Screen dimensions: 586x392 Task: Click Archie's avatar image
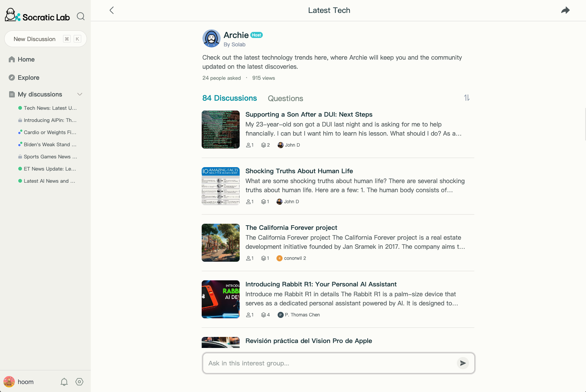point(212,38)
